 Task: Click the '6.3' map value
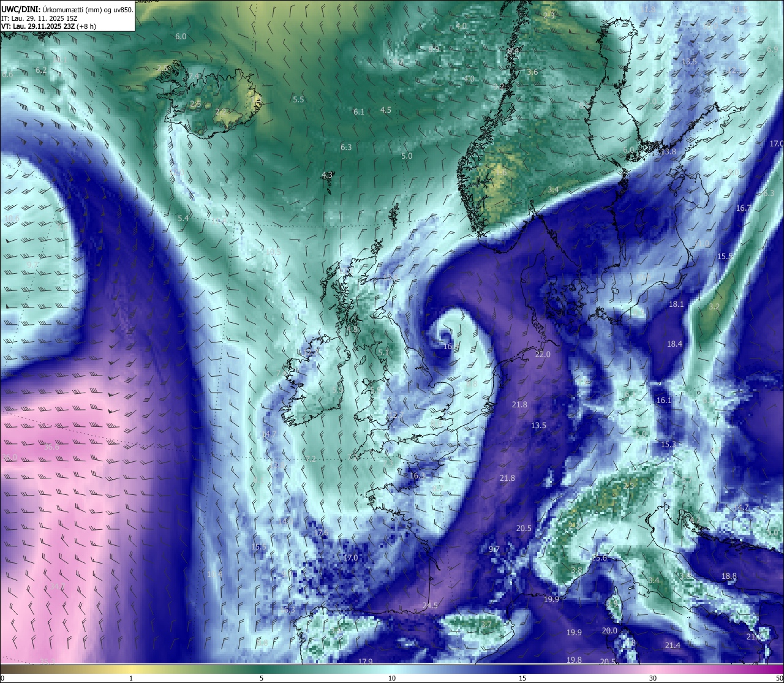346,148
